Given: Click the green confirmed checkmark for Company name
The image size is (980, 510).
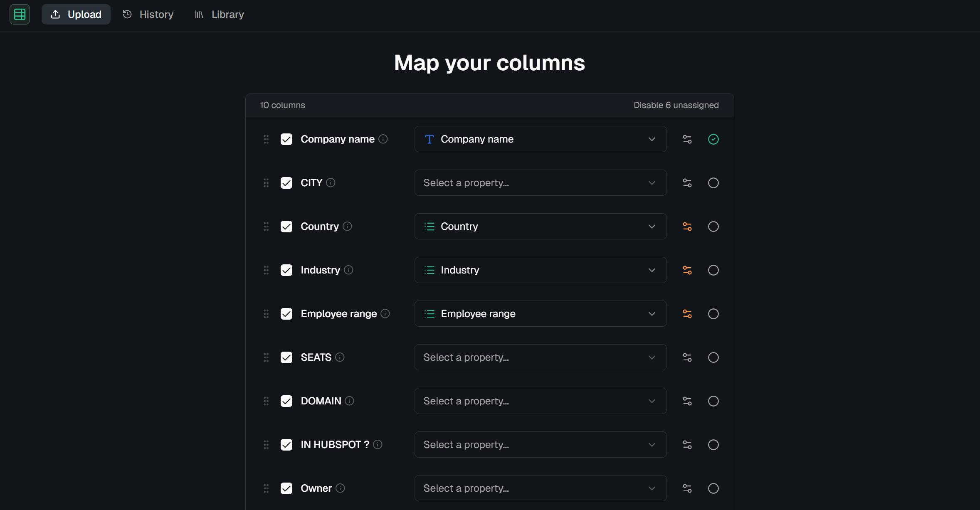Looking at the screenshot, I should coord(713,139).
